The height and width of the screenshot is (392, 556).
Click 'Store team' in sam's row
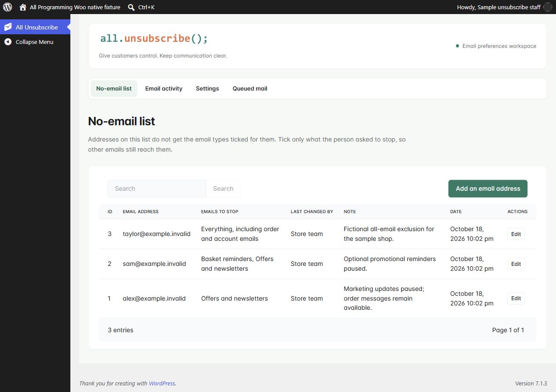307,264
